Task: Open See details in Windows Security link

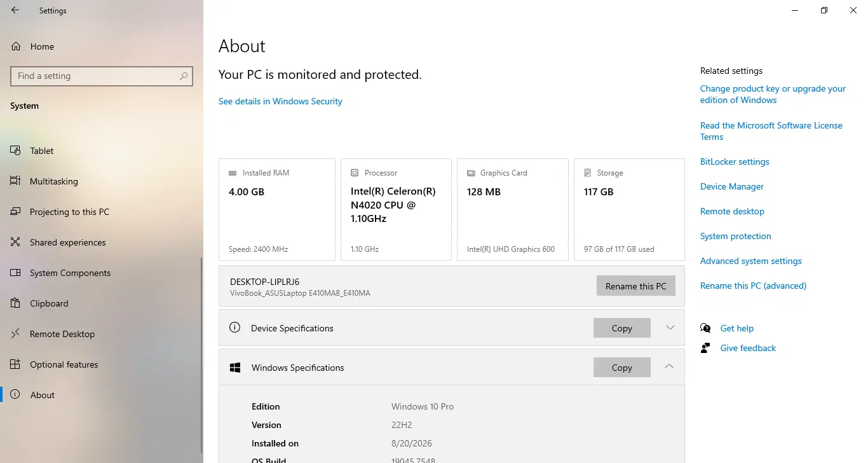Action: 280,101
